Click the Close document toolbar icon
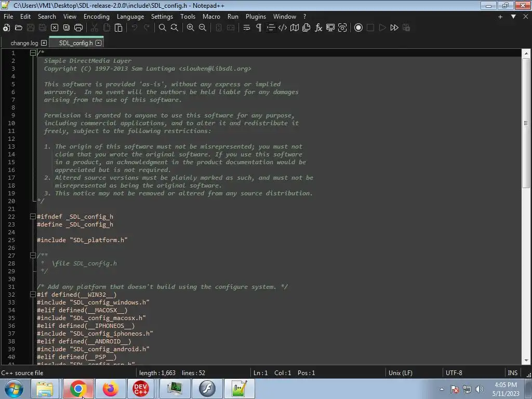 [x=54, y=28]
